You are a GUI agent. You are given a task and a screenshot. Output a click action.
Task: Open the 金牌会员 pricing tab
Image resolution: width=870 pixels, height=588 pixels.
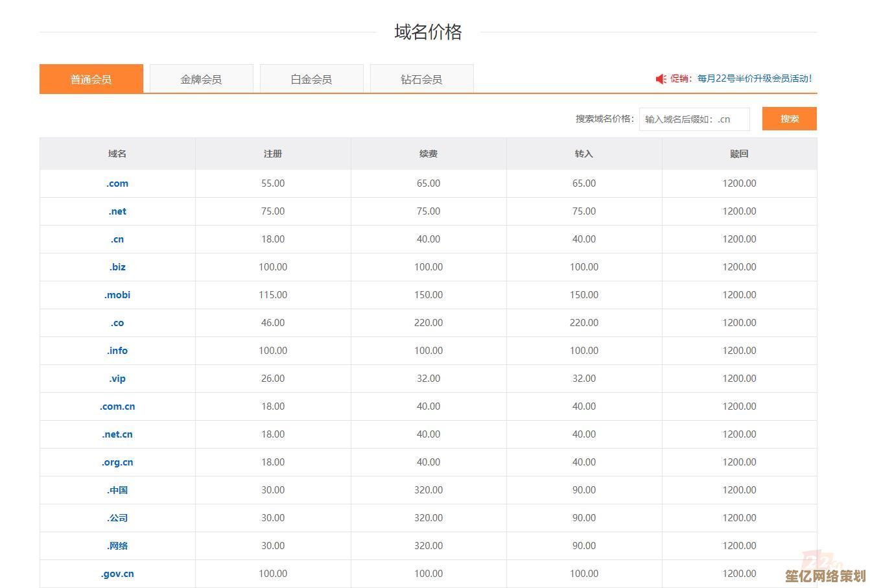pos(201,79)
